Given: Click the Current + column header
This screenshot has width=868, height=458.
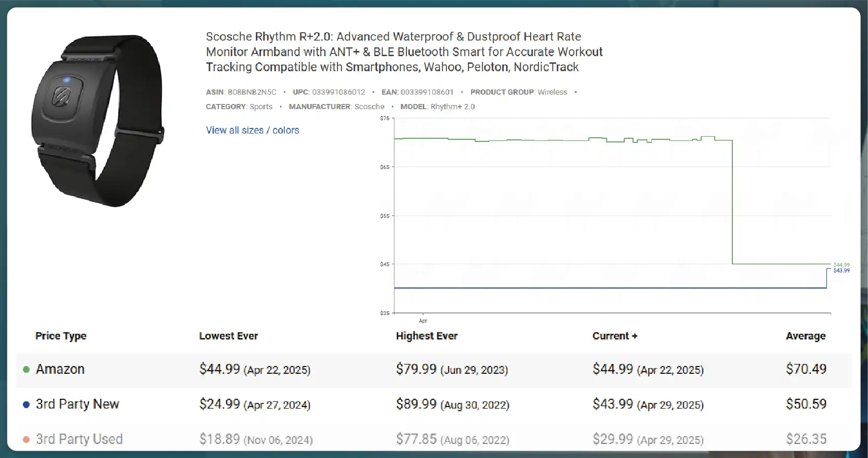Looking at the screenshot, I should pyautogui.click(x=614, y=336).
